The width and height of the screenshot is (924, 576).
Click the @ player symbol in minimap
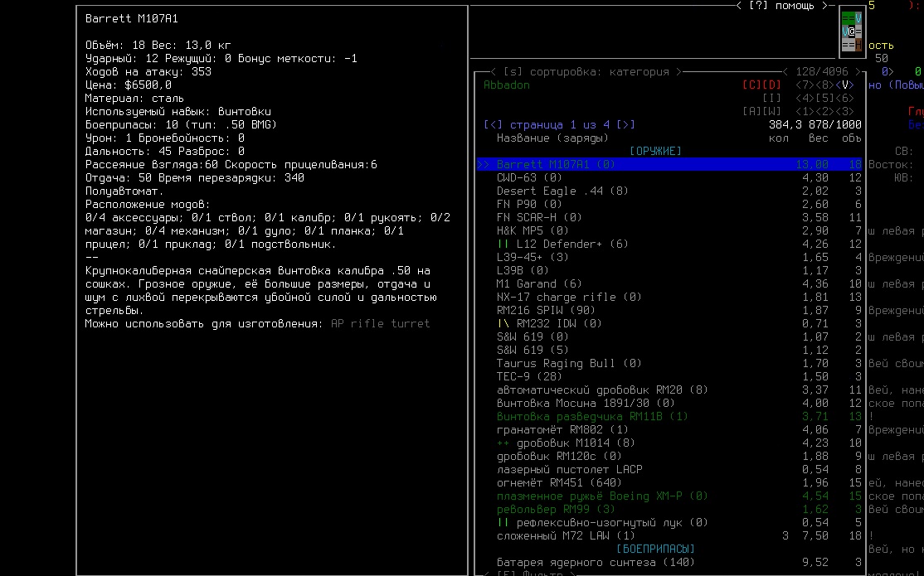pyautogui.click(x=852, y=31)
